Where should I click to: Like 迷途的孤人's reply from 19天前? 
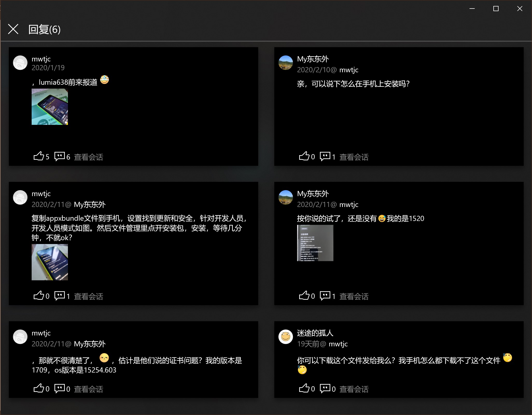[x=304, y=388]
